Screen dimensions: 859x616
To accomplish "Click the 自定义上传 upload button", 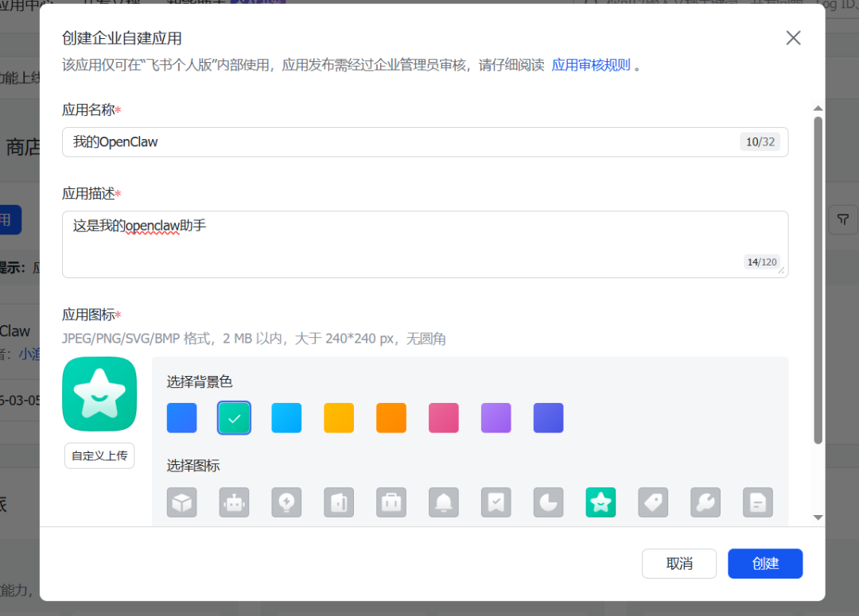I will [x=99, y=455].
